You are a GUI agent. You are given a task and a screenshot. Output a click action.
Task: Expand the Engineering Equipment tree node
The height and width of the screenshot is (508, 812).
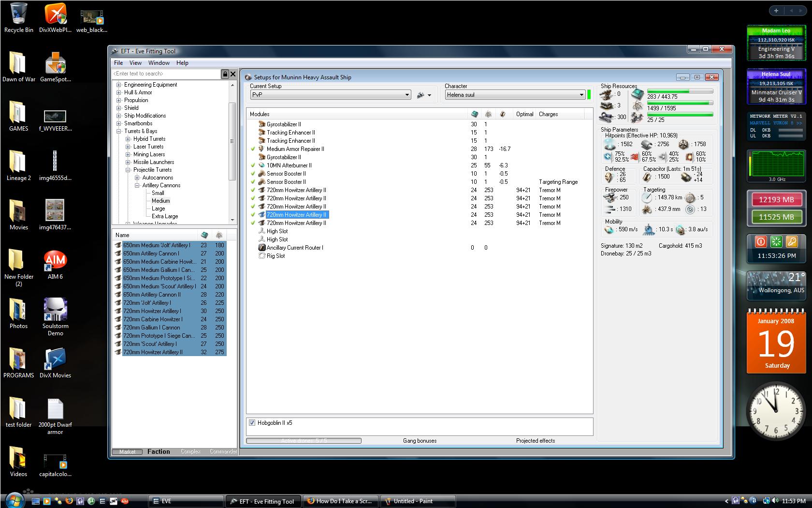119,85
